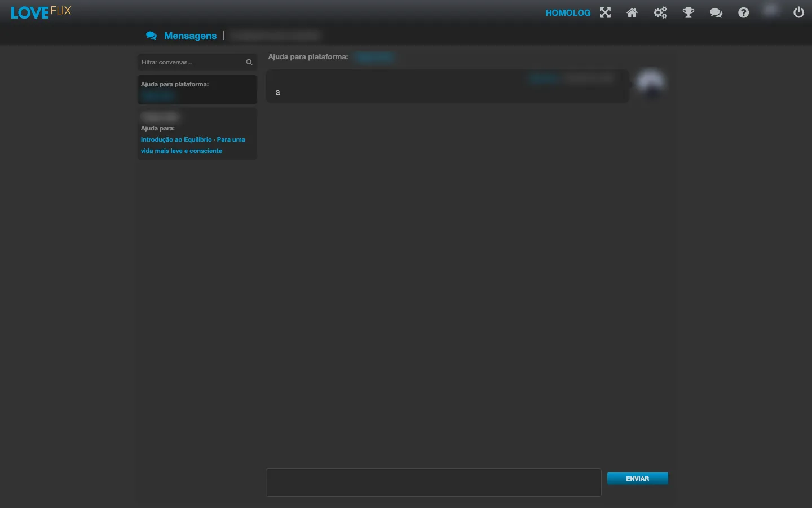Click the ENVIAR button

tap(637, 479)
